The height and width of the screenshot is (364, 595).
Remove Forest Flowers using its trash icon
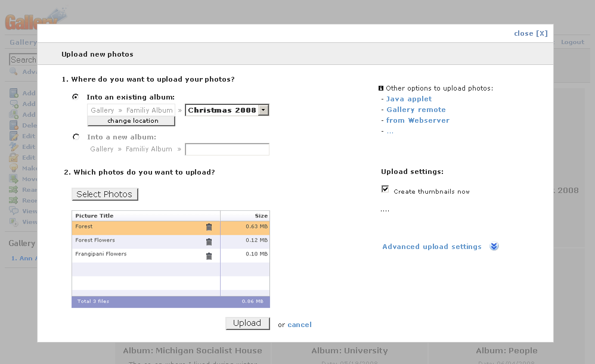[x=209, y=241]
